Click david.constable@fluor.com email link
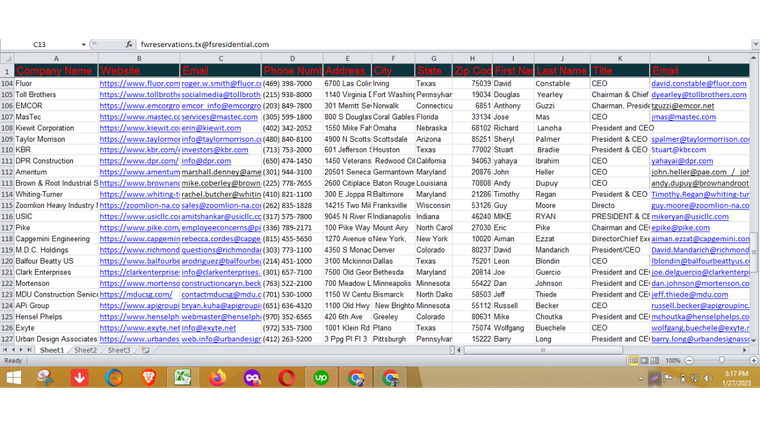Screen dimensions: 760x427 (x=698, y=84)
